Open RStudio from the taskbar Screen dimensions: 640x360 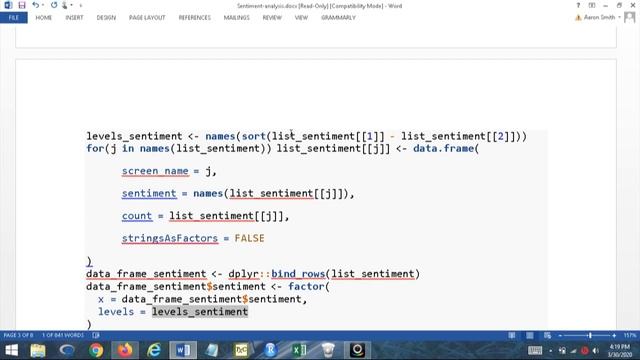coord(270,350)
